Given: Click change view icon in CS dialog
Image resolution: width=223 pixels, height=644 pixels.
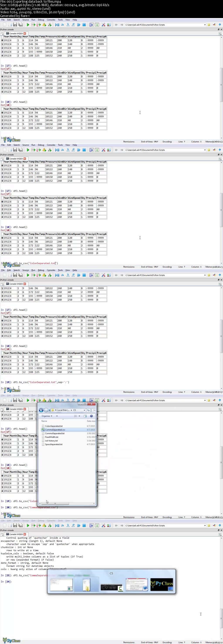Looking at the screenshot, I should [x=75, y=416].
